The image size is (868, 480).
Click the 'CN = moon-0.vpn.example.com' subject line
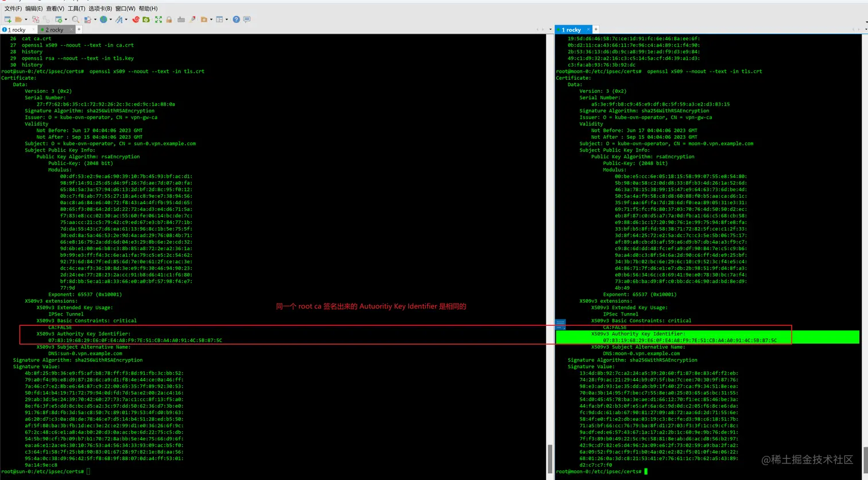[x=666, y=143]
